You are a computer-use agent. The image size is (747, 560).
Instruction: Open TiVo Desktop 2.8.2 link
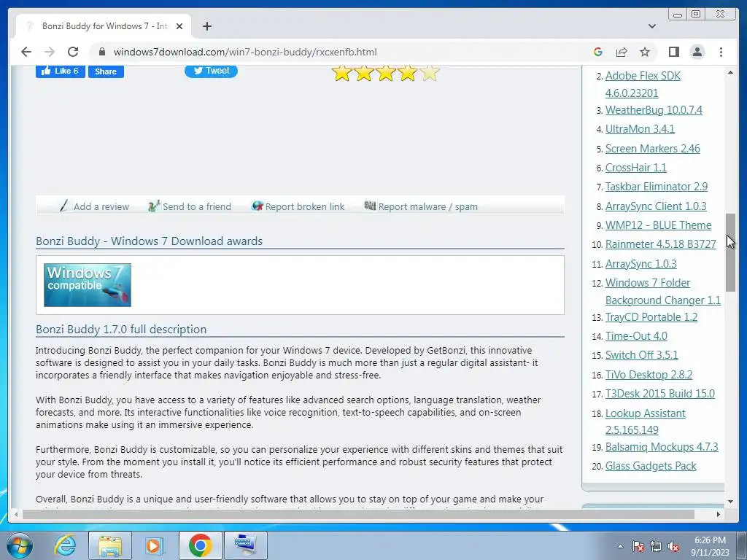(x=649, y=375)
